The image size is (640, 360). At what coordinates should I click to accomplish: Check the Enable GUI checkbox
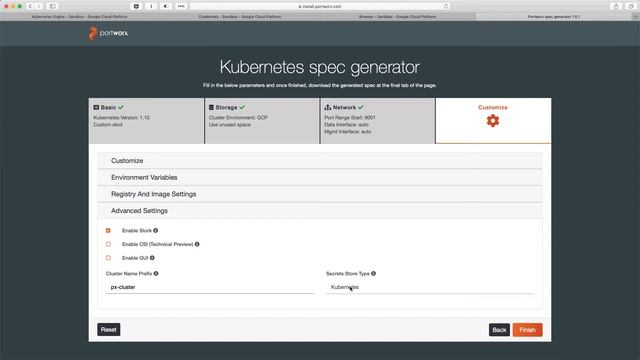[108, 258]
